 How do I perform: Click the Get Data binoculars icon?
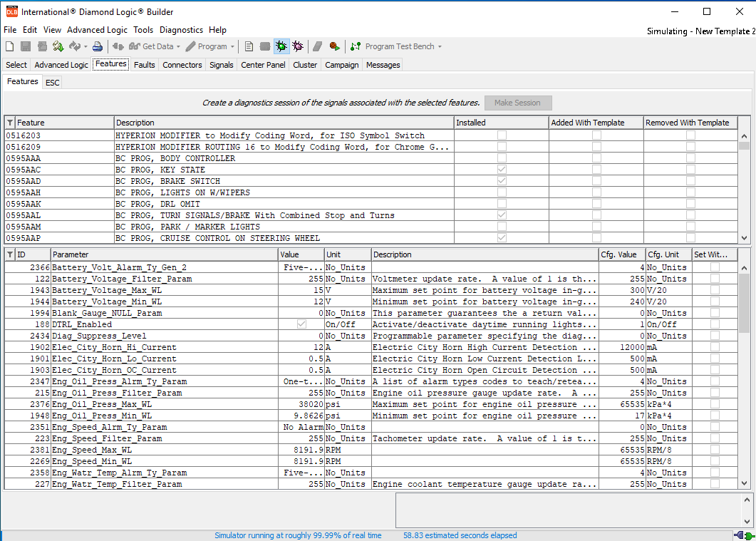point(134,46)
